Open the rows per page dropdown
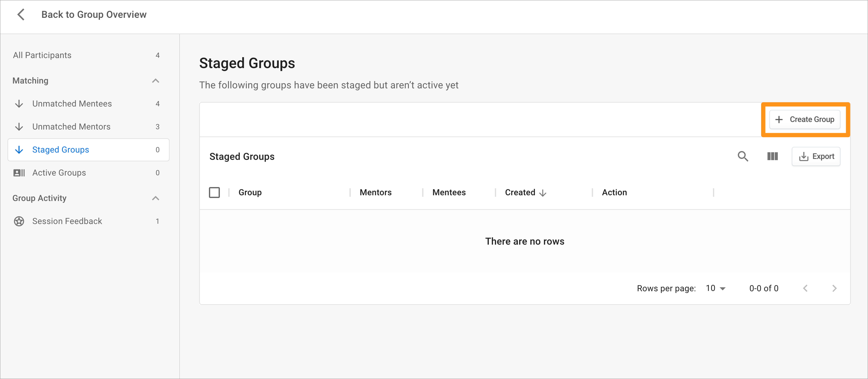 (x=716, y=288)
